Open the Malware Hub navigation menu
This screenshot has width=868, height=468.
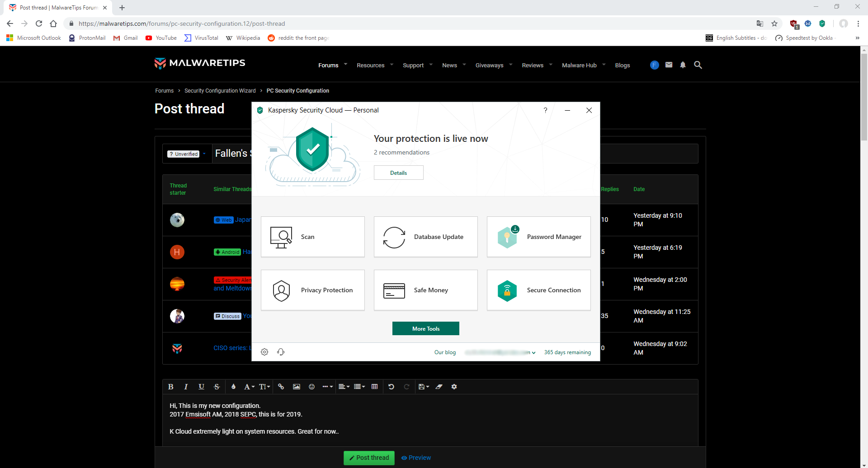[579, 66]
